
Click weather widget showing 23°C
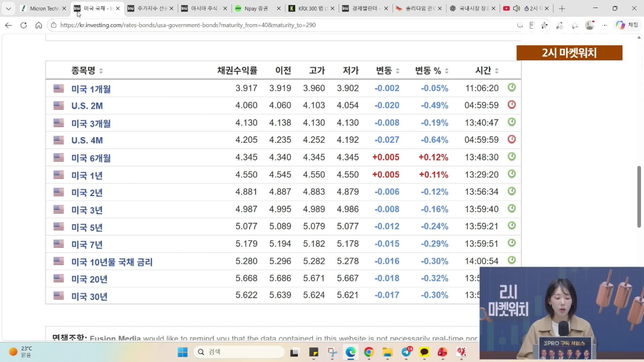(20, 352)
